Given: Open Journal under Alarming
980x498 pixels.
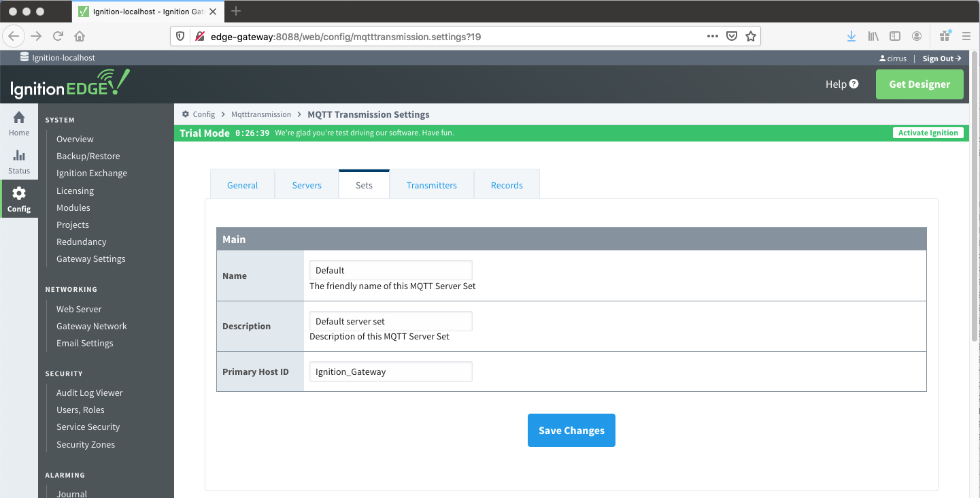Looking at the screenshot, I should click(72, 494).
